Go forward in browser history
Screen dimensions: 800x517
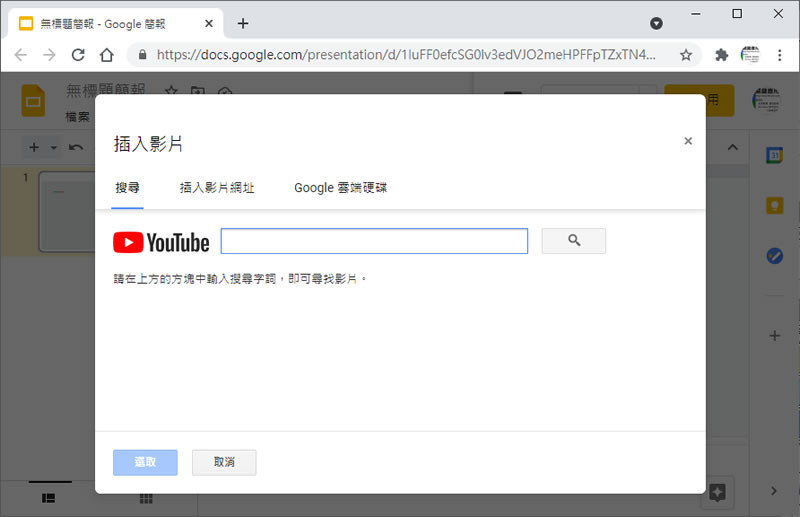(x=49, y=55)
